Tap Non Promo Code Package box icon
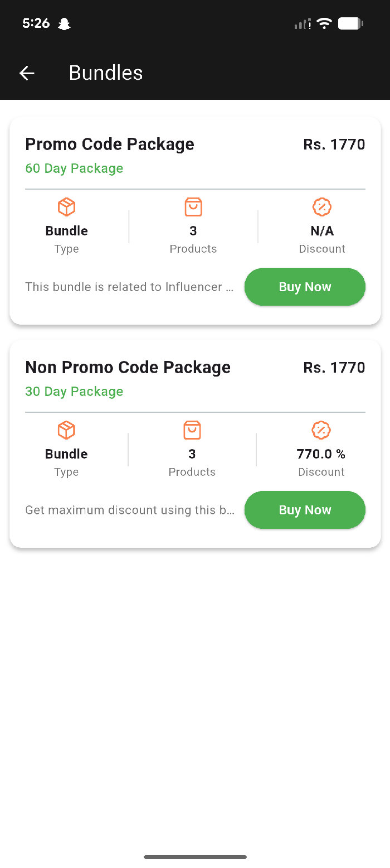This screenshot has height=868, width=390. [x=66, y=431]
